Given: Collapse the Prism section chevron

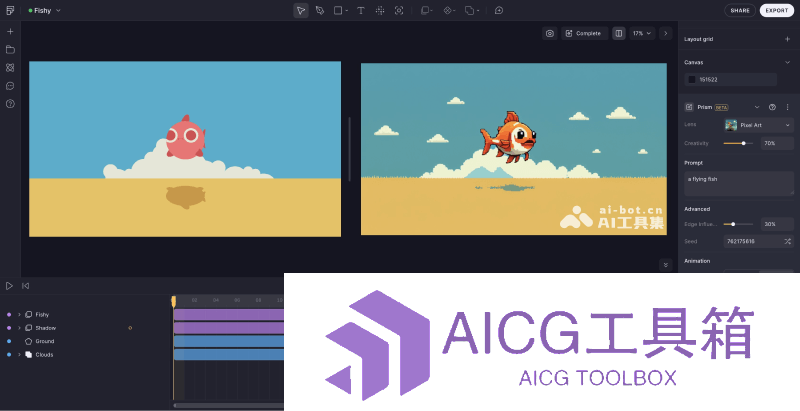Looking at the screenshot, I should [757, 107].
